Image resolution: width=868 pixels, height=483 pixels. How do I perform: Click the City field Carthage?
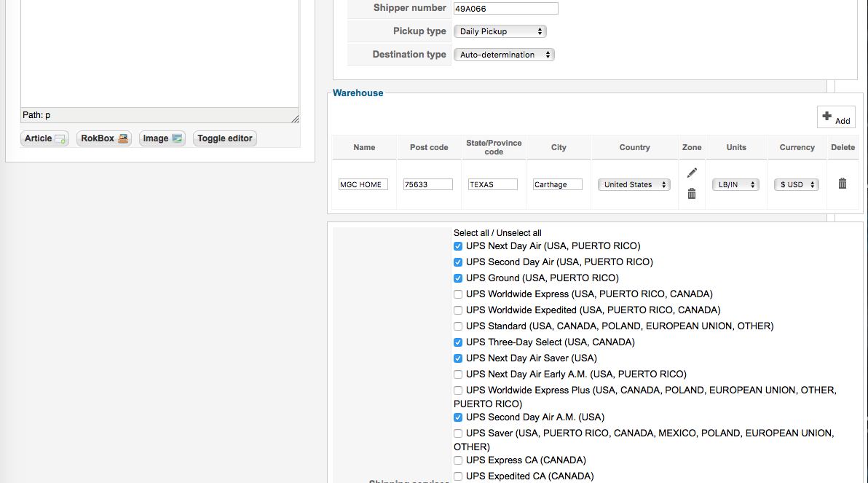tap(558, 184)
